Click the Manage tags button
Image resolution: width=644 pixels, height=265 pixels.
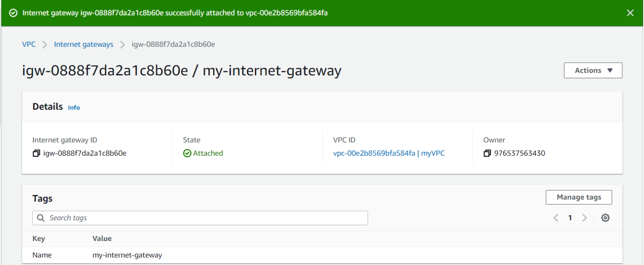pyautogui.click(x=579, y=197)
